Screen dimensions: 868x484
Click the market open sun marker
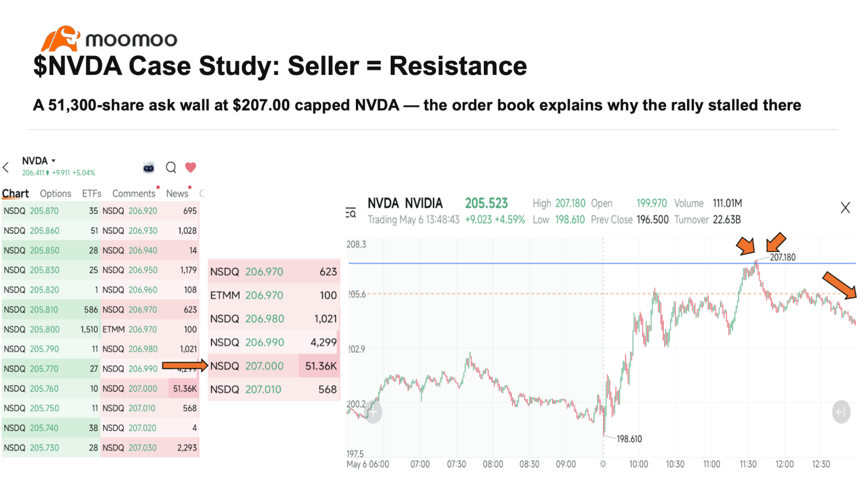603,464
